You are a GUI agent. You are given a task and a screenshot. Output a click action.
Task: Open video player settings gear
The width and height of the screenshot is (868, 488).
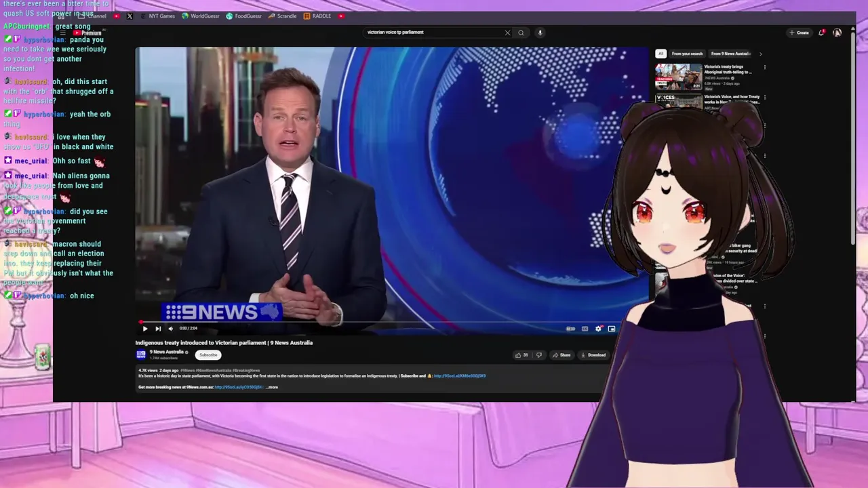coord(598,329)
